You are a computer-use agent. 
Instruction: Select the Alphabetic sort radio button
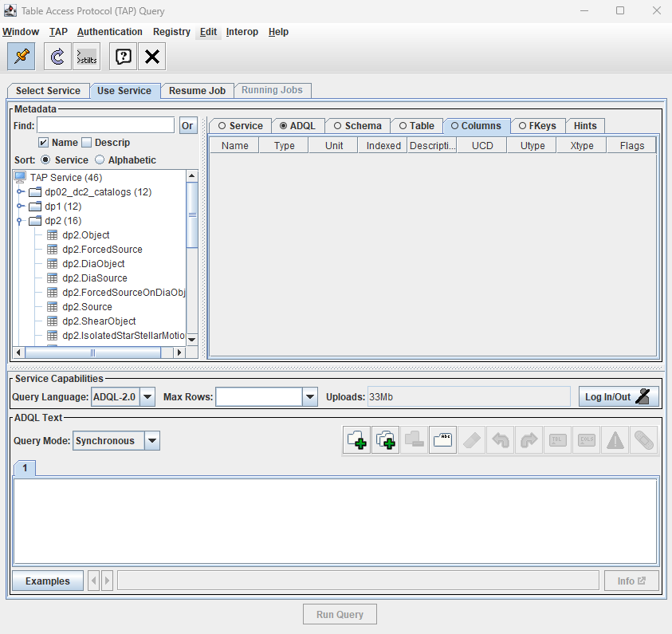[x=100, y=159]
